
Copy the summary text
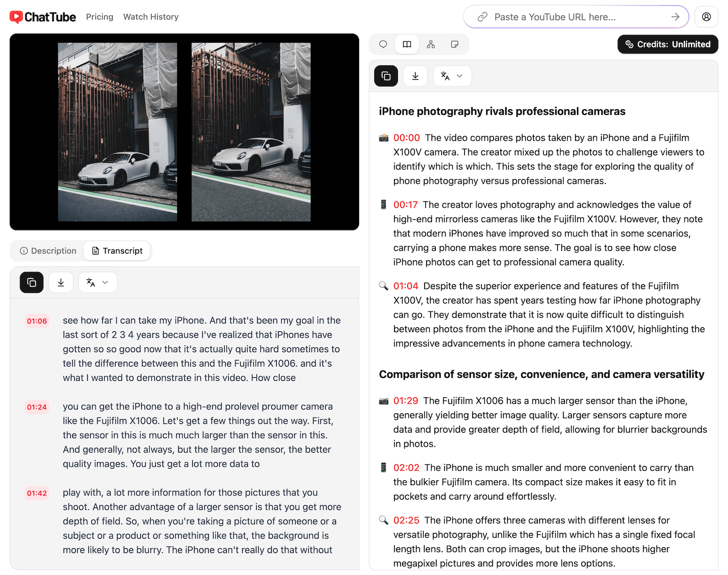pyautogui.click(x=385, y=76)
